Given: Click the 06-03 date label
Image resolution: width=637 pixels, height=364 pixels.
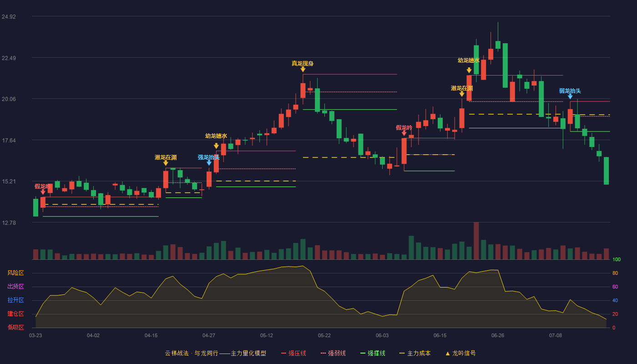Looking at the screenshot, I should [382, 335].
